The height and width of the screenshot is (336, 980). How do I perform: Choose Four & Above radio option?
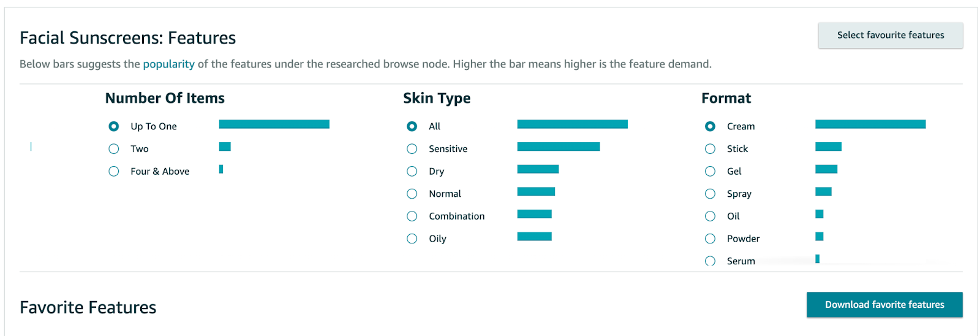point(114,172)
